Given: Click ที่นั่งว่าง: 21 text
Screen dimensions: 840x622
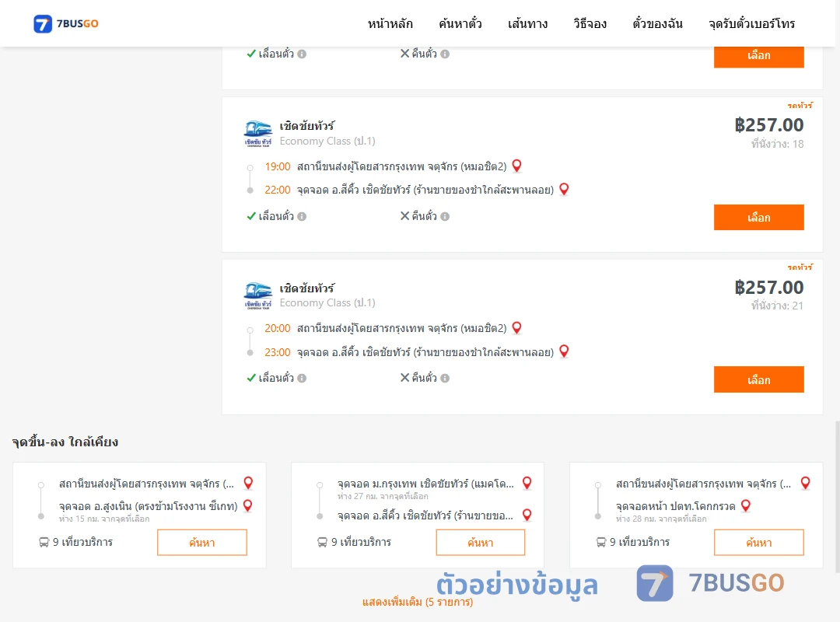Looking at the screenshot, I should (777, 306).
